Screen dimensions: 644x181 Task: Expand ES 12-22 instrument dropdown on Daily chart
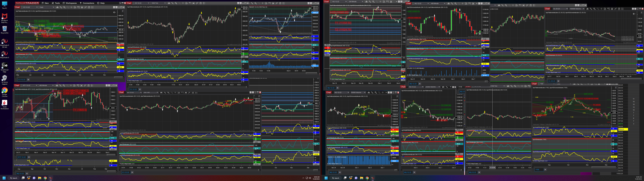click(37, 7)
